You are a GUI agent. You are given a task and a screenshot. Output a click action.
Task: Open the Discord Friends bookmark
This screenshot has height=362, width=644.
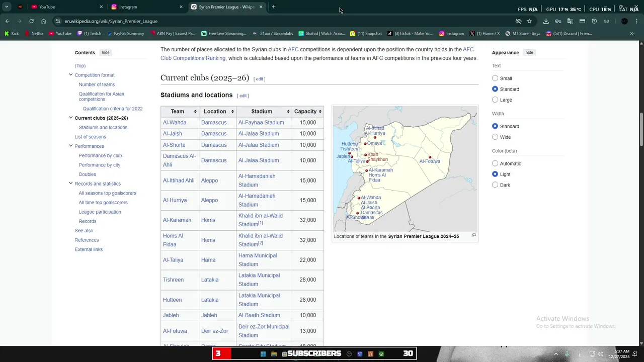point(569,34)
